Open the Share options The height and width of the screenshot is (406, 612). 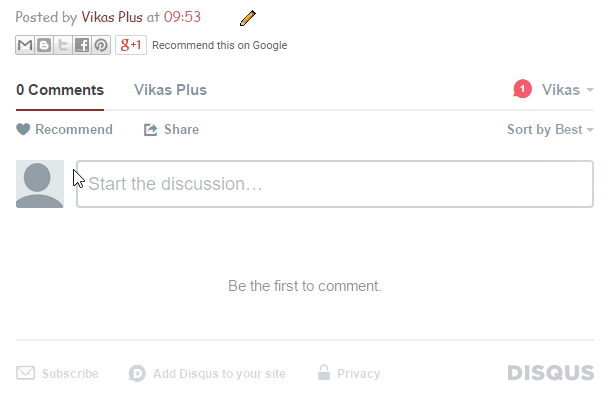tap(171, 129)
